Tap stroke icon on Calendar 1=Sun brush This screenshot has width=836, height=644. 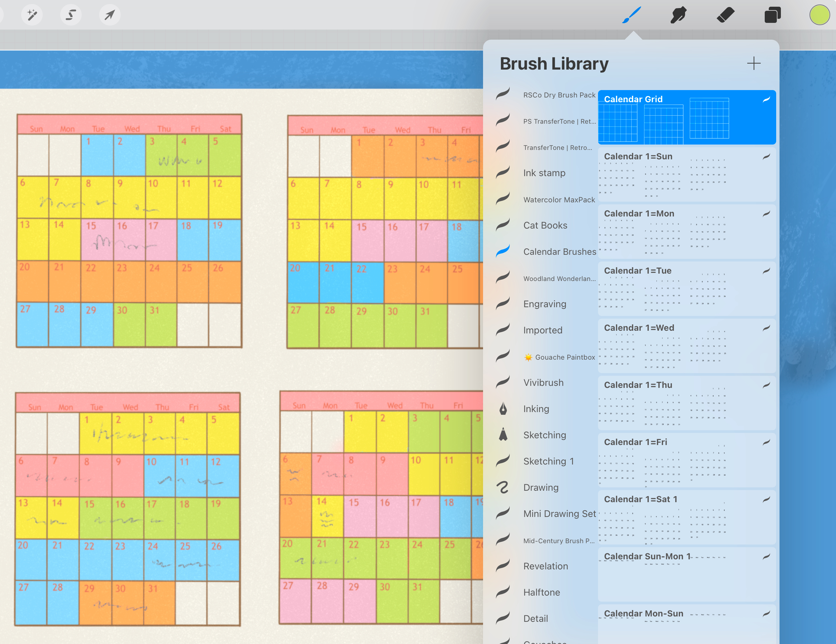pyautogui.click(x=766, y=157)
